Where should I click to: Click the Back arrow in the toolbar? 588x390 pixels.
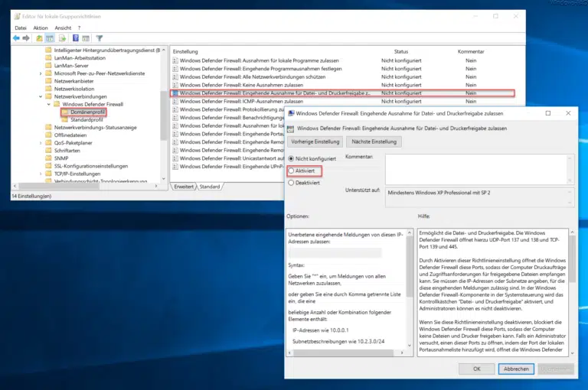16,38
